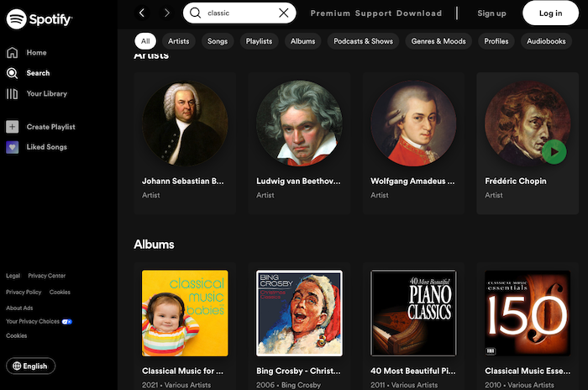The image size is (588, 390).
Task: Open the English language selector
Action: pos(31,366)
